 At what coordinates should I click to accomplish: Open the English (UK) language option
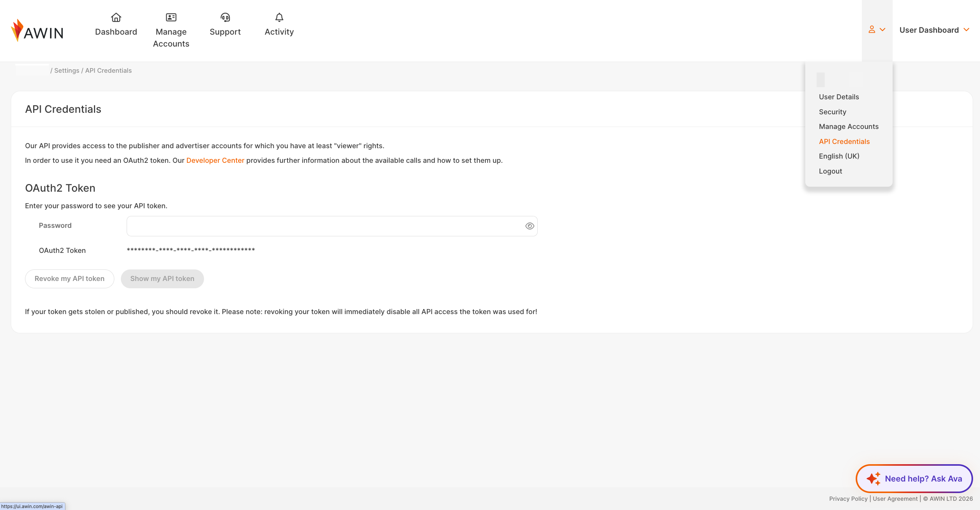pos(839,156)
